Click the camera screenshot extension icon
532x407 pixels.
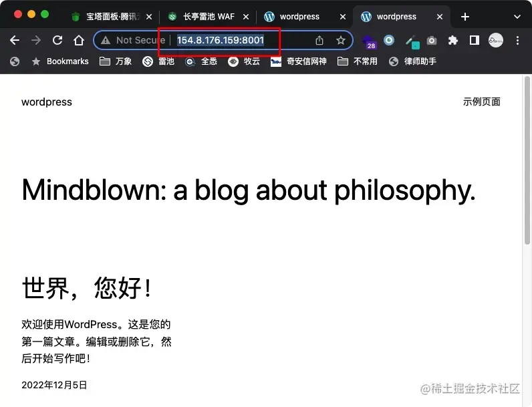coord(432,41)
